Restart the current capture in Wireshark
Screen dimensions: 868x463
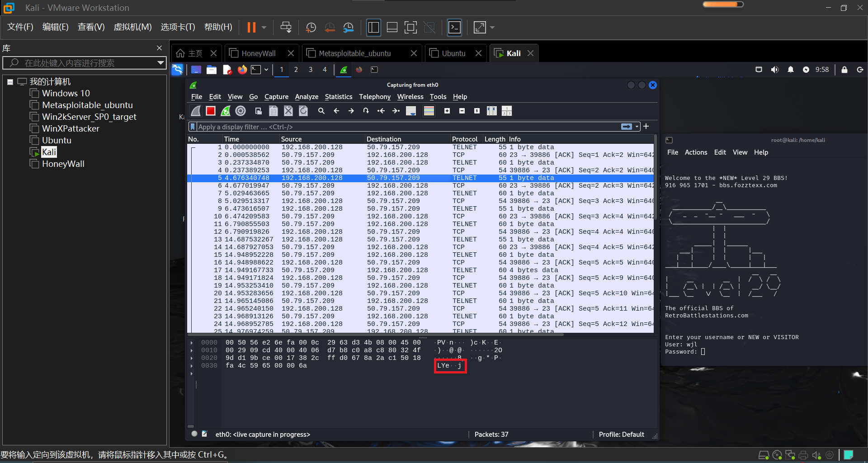point(226,111)
